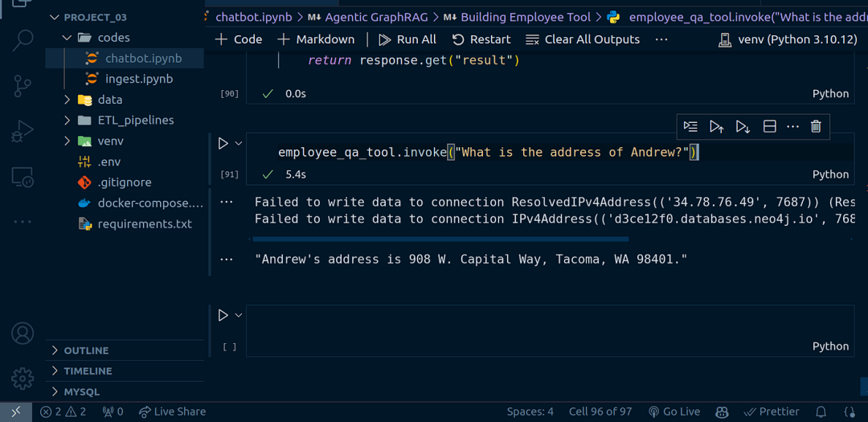Open the Accounts menu icon
Screen dimensions: 868x422
(x=23, y=333)
